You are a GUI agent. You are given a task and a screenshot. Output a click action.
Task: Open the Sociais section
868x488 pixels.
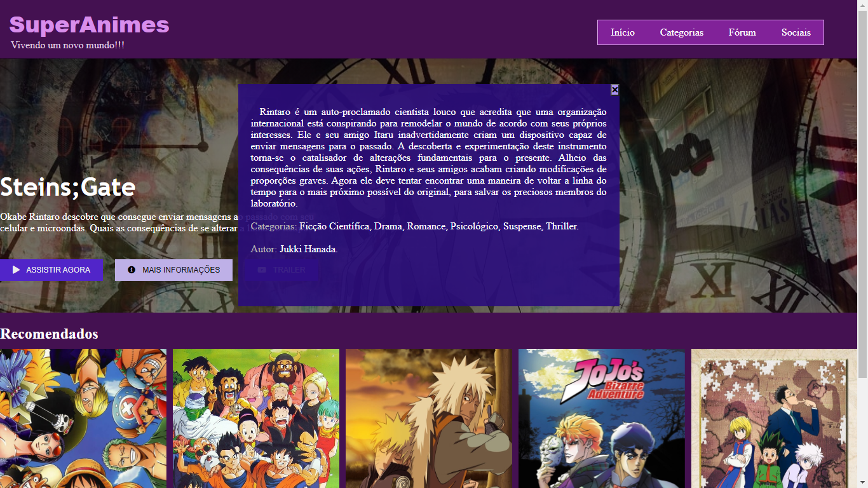[796, 32]
